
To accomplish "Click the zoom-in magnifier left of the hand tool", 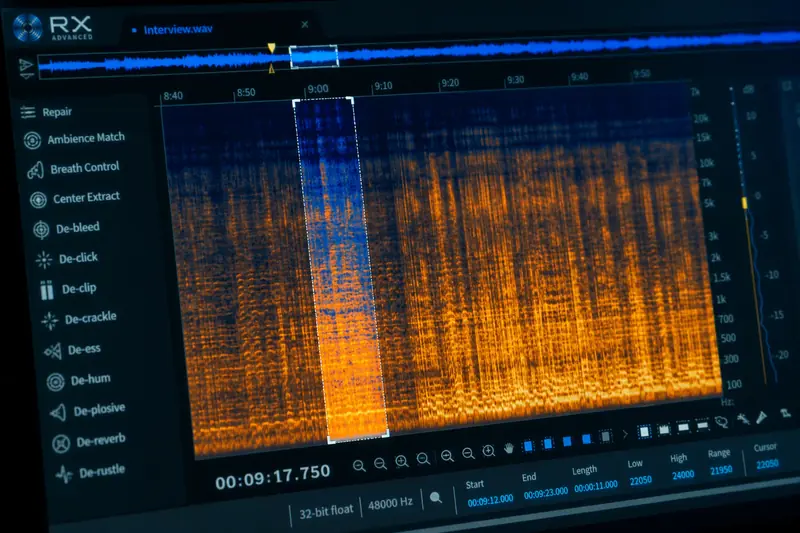I will coord(489,451).
